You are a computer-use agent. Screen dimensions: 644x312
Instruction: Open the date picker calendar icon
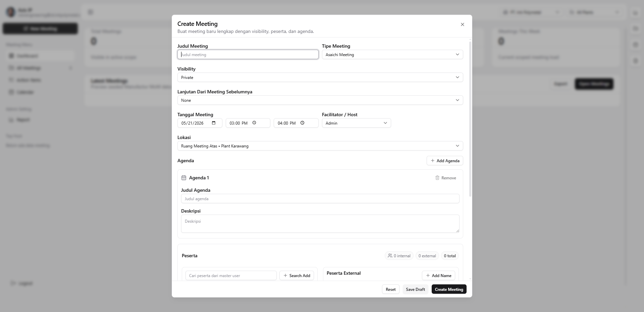click(x=214, y=123)
